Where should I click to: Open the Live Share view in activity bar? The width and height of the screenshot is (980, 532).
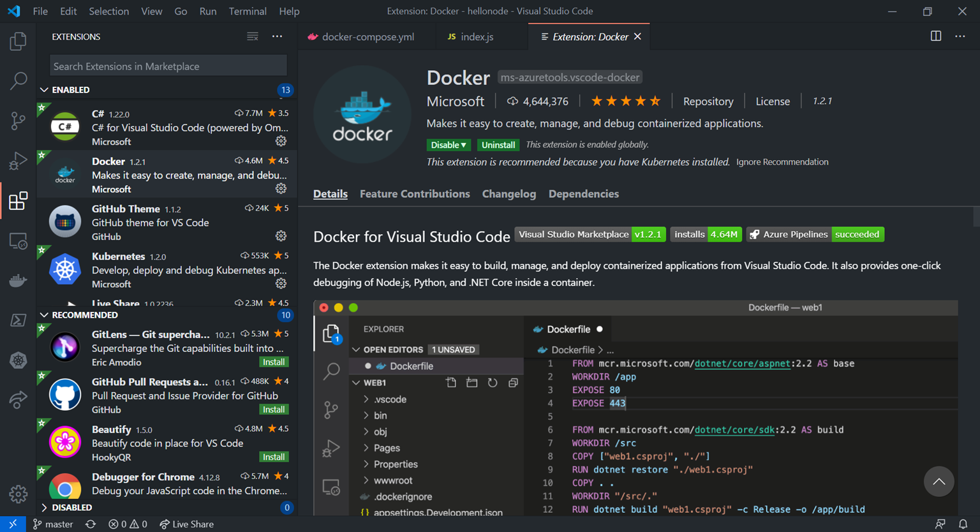coord(18,400)
